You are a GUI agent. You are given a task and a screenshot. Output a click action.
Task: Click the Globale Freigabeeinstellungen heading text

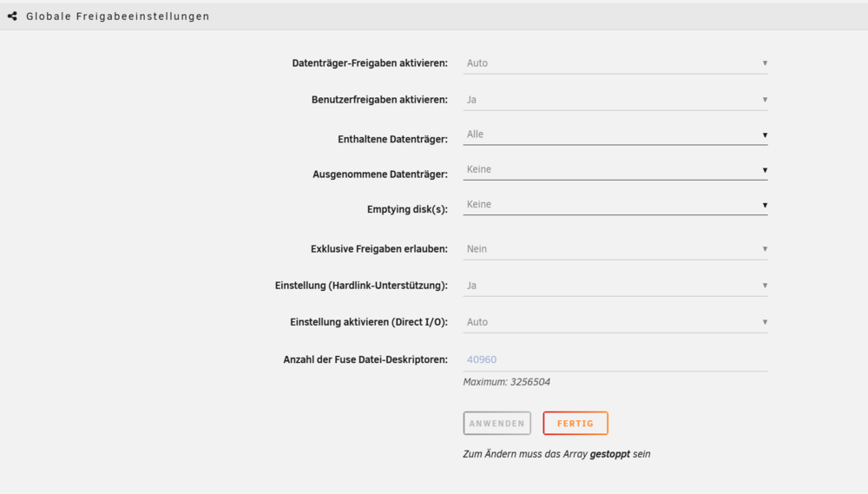click(118, 16)
